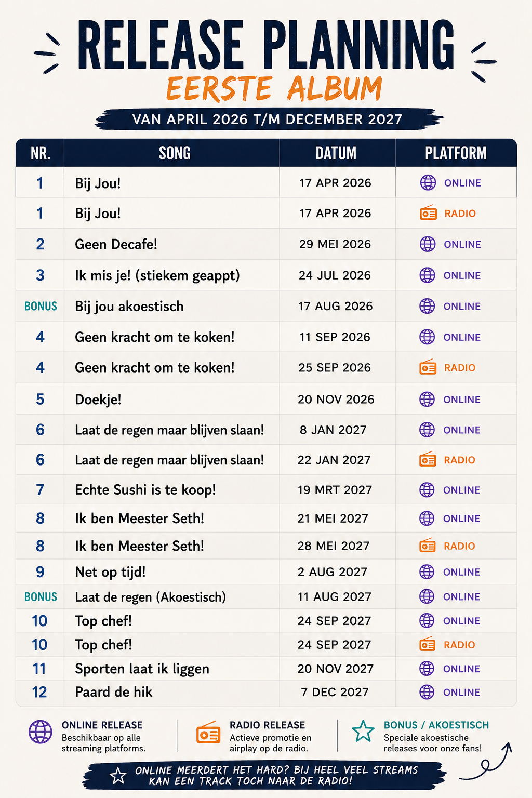532x798 pixels.
Task: Click the white star in bottom banner
Action: [118, 776]
